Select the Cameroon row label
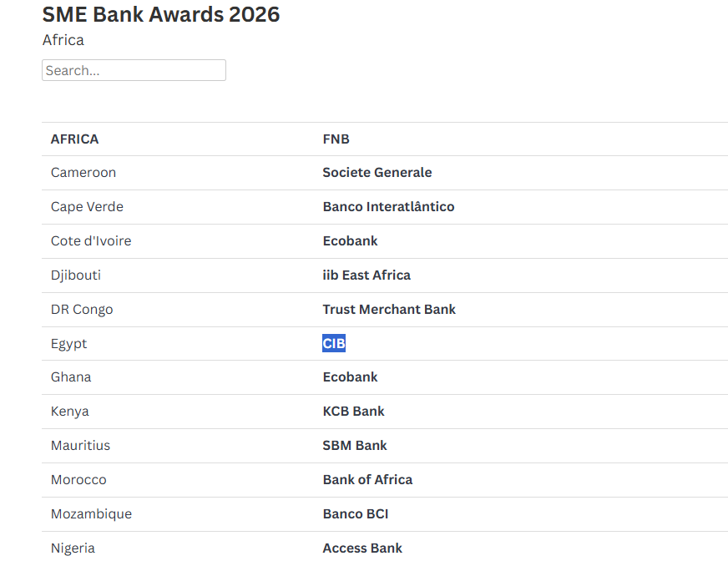The height and width of the screenshot is (561, 728). 83,173
